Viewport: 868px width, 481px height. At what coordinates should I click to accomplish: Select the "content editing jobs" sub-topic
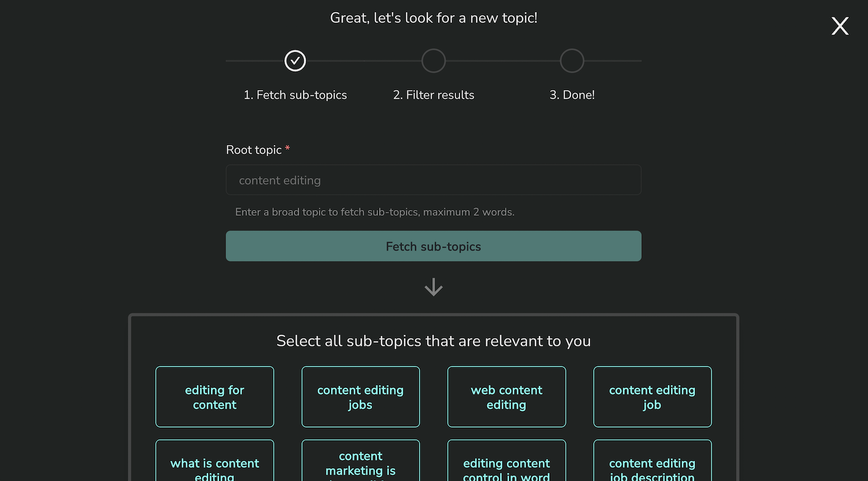pyautogui.click(x=361, y=397)
